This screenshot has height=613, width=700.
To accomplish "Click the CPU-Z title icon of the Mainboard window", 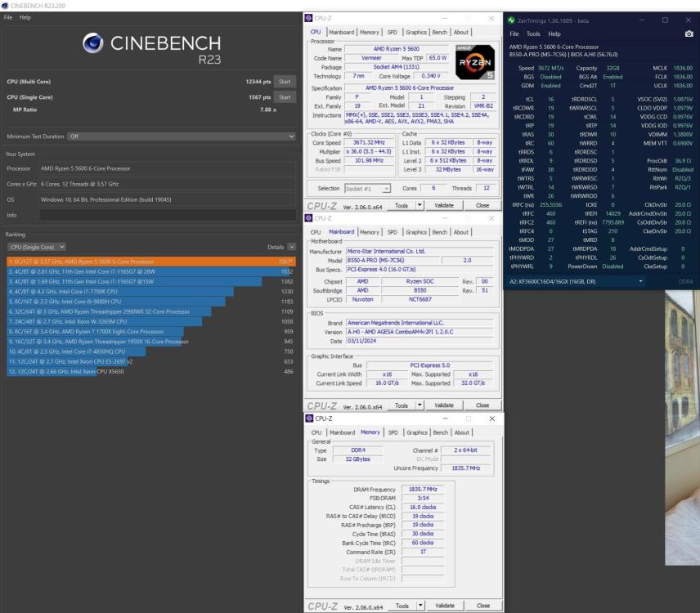I will pyautogui.click(x=308, y=217).
